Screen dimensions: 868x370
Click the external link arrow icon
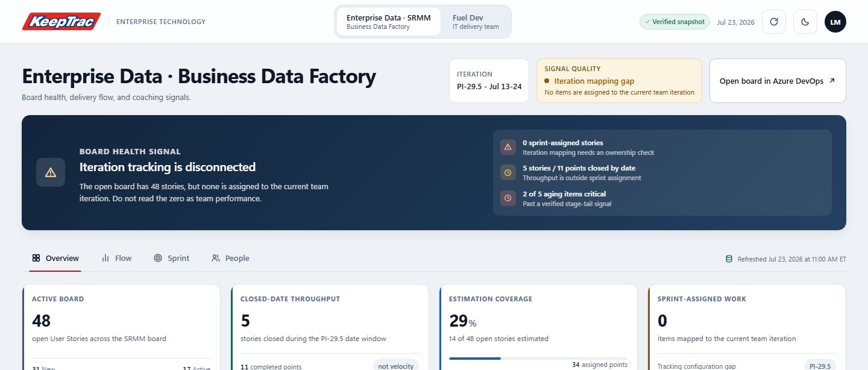pos(832,81)
